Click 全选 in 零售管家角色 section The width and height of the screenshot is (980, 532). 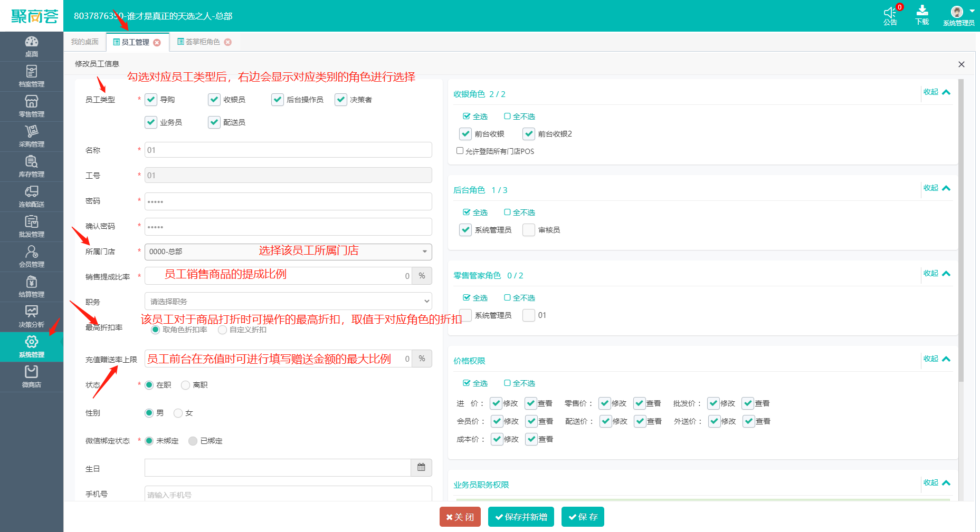point(475,298)
